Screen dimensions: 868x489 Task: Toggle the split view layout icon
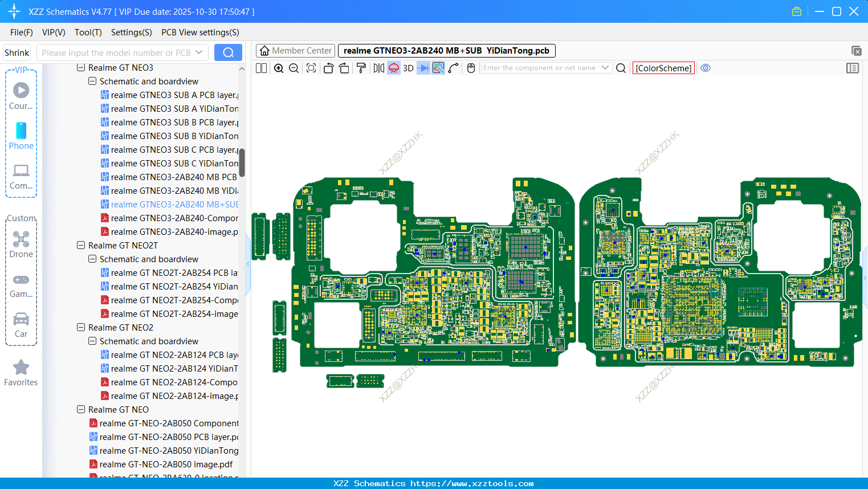262,68
